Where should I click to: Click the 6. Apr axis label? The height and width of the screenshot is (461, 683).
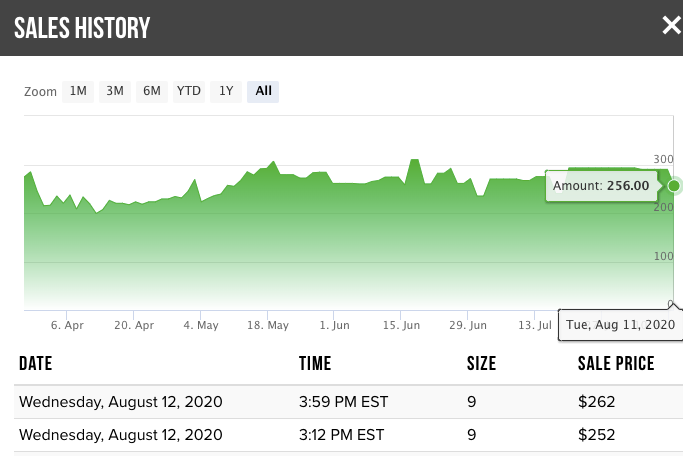67,325
